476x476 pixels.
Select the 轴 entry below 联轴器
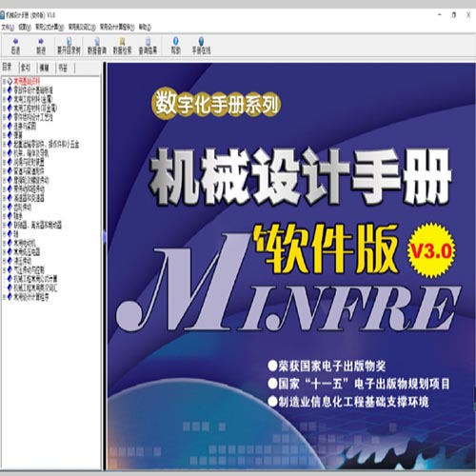coord(16,234)
